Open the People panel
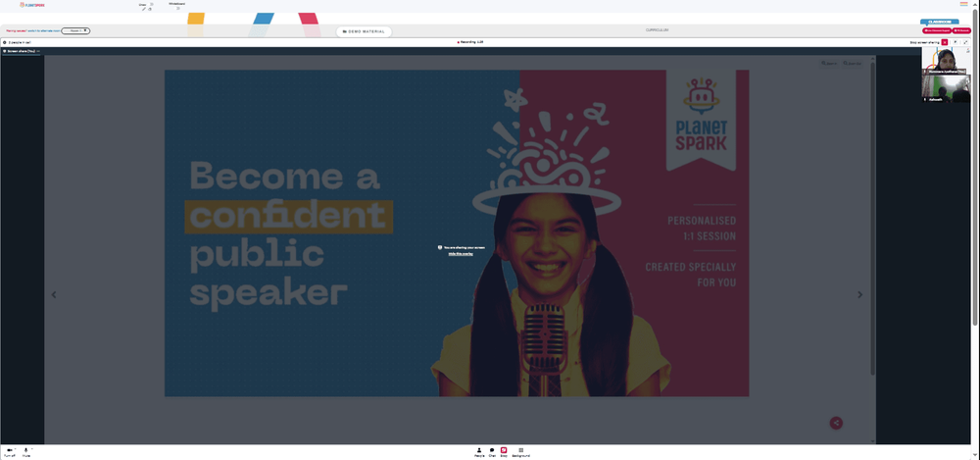Viewport: 980px width, 460px height. pyautogui.click(x=479, y=452)
